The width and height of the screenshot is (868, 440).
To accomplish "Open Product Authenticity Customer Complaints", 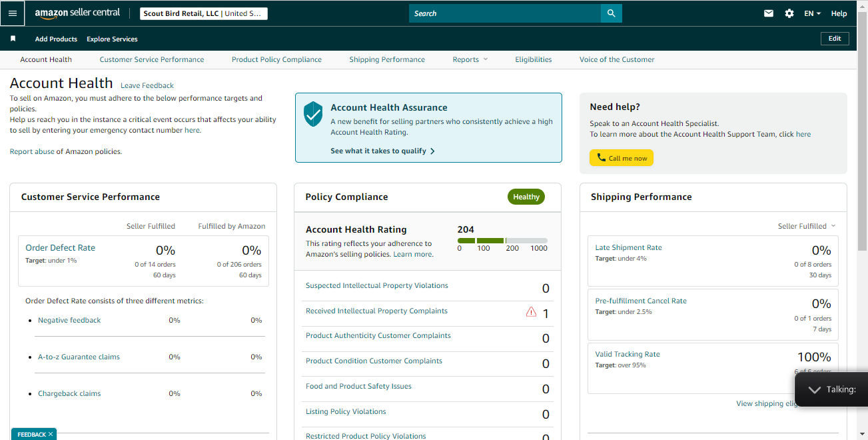I will click(x=378, y=335).
